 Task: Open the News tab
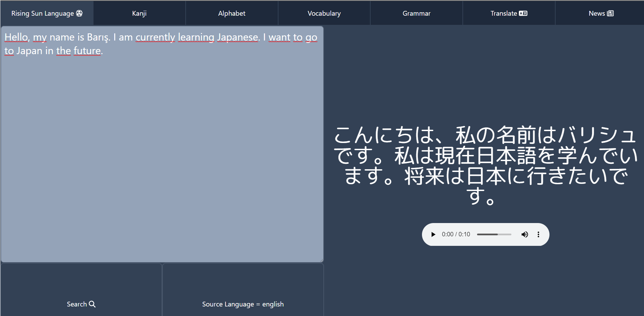(600, 13)
